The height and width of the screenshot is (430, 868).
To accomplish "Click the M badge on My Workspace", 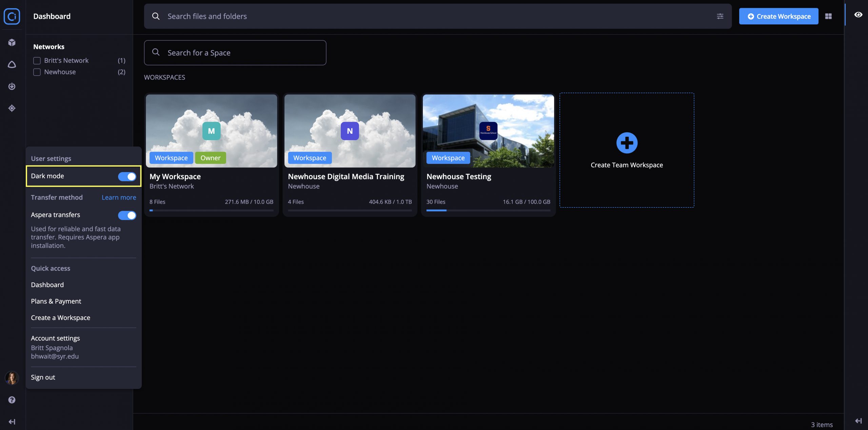I will pos(211,131).
